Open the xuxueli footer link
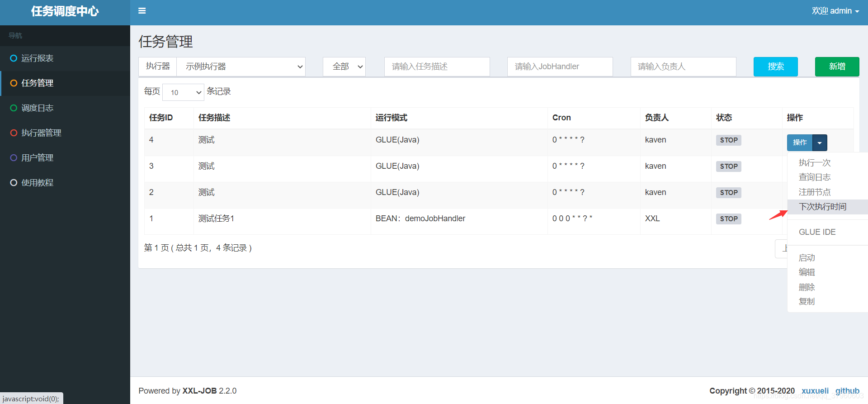This screenshot has height=404, width=868. tap(815, 391)
